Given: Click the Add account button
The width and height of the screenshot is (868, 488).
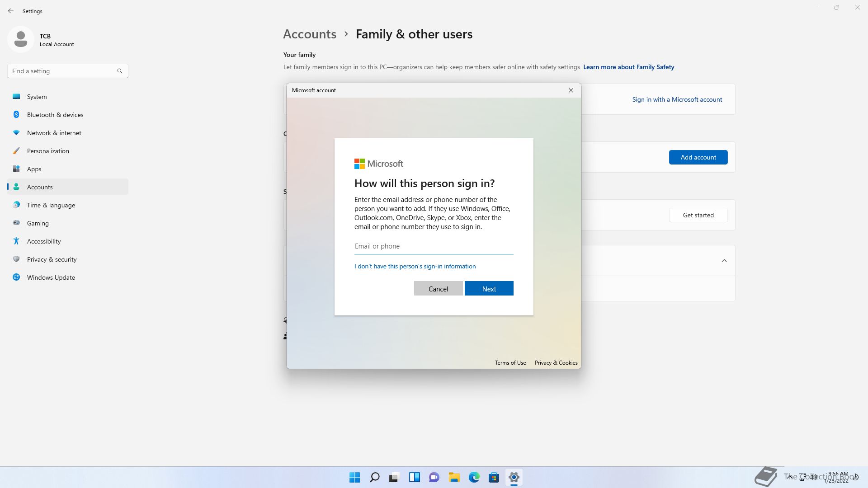Looking at the screenshot, I should click(x=698, y=157).
